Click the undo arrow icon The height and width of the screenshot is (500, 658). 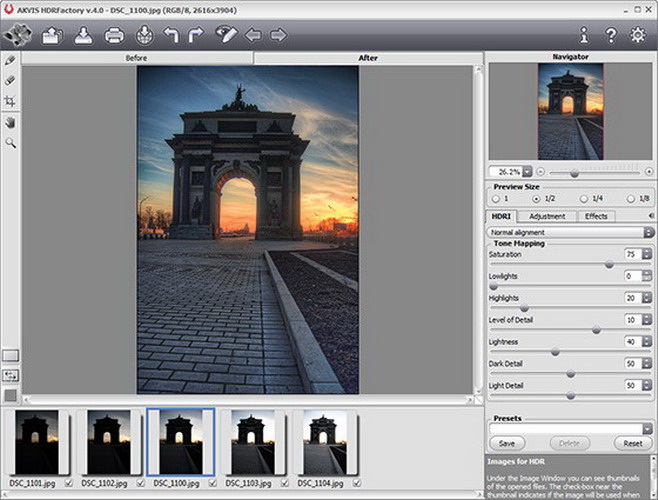pyautogui.click(x=171, y=36)
